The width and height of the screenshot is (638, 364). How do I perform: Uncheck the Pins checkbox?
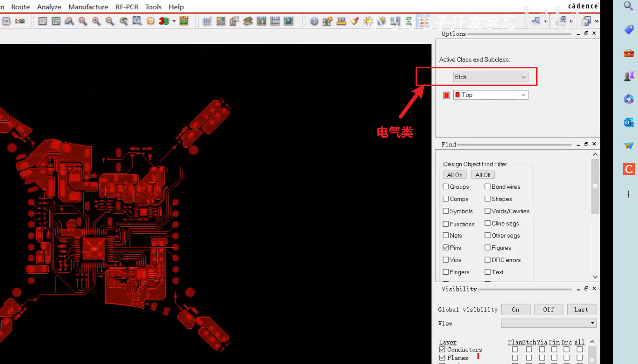pos(446,248)
